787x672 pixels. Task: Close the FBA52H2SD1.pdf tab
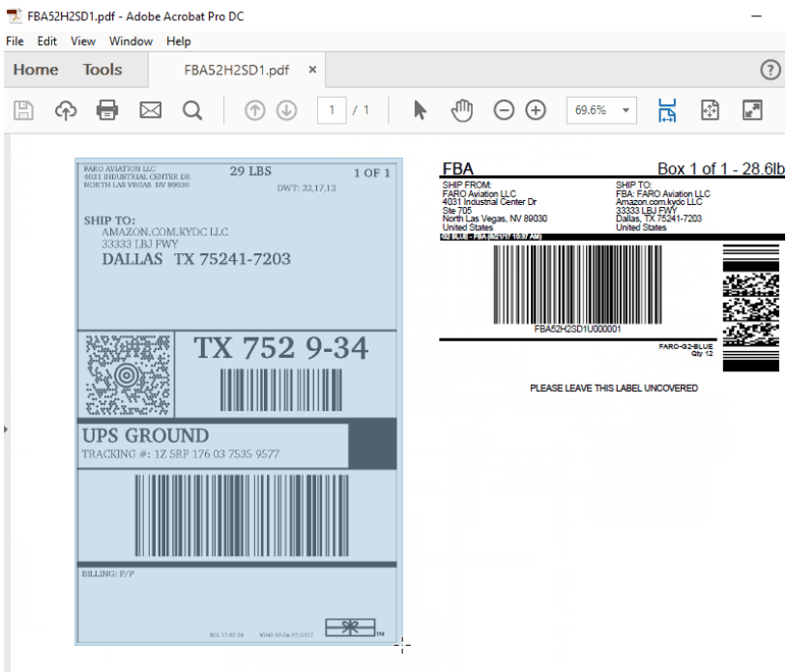pyautogui.click(x=312, y=70)
